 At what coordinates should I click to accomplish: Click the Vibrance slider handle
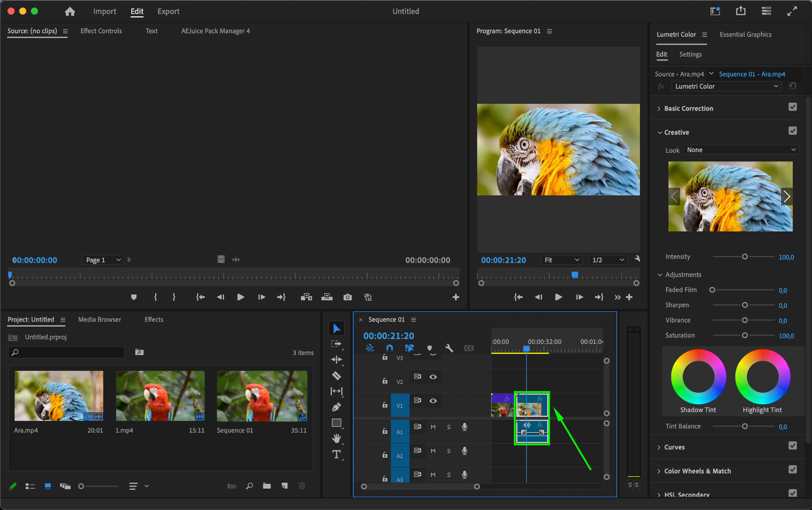[x=745, y=320]
